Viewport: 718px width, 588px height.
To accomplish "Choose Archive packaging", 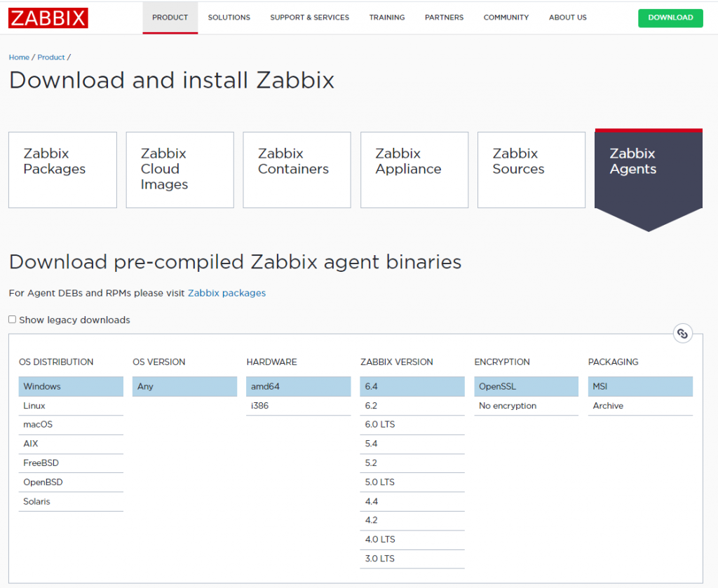I will (641, 406).
